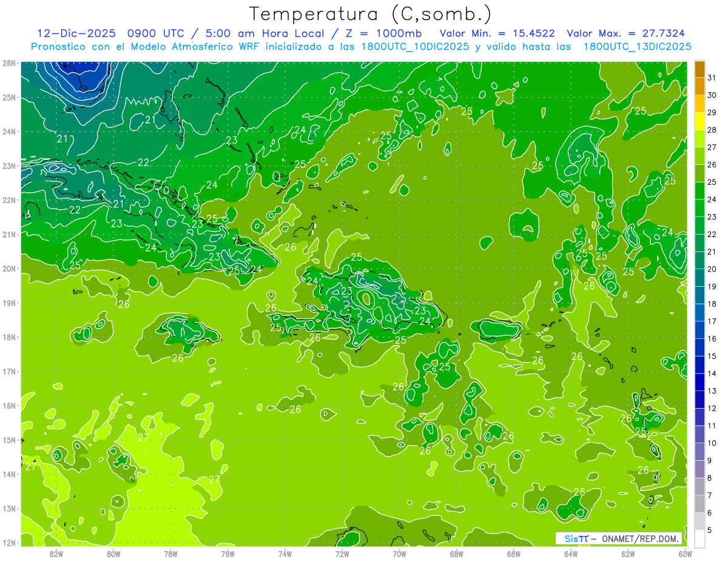Click the purple legend swatch between 9 and 10
This screenshot has width=728, height=562.
[699, 452]
